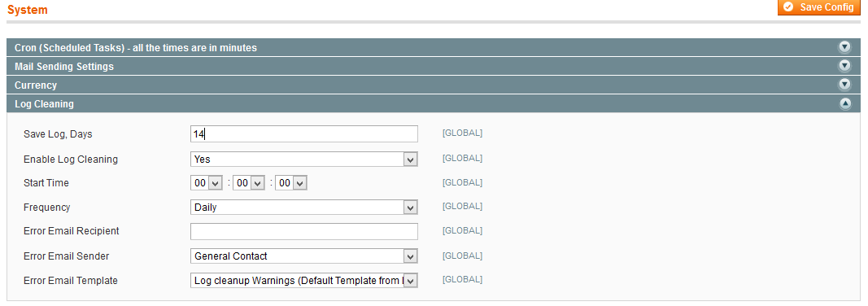The image size is (868, 306).
Task: Expand Mail Sending Settings arrow icon
Action: (844, 66)
